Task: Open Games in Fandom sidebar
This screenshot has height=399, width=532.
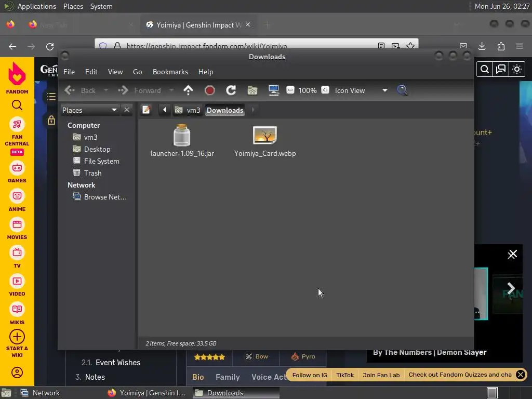Action: 17,172
